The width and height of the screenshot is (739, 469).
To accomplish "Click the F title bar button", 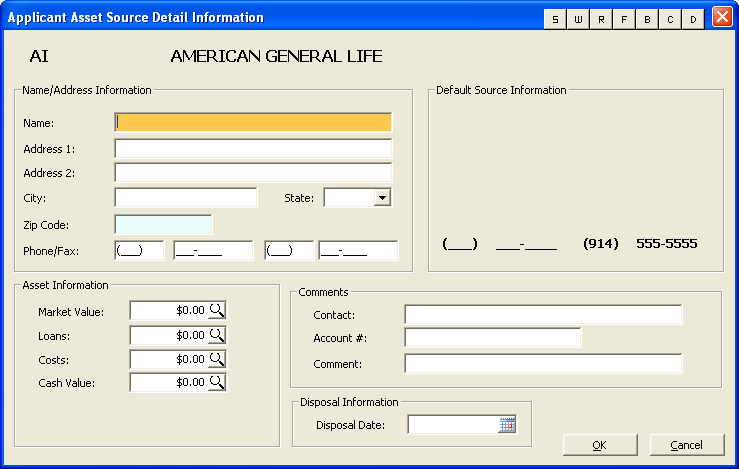I will [x=624, y=19].
